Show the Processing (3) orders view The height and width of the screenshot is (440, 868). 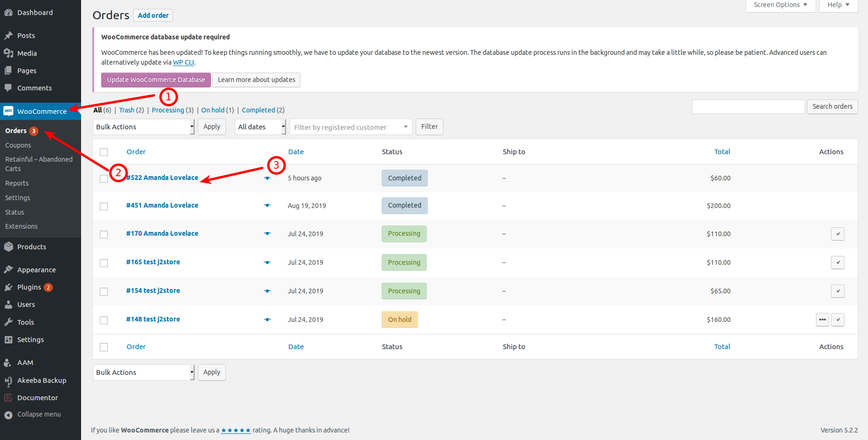(172, 110)
